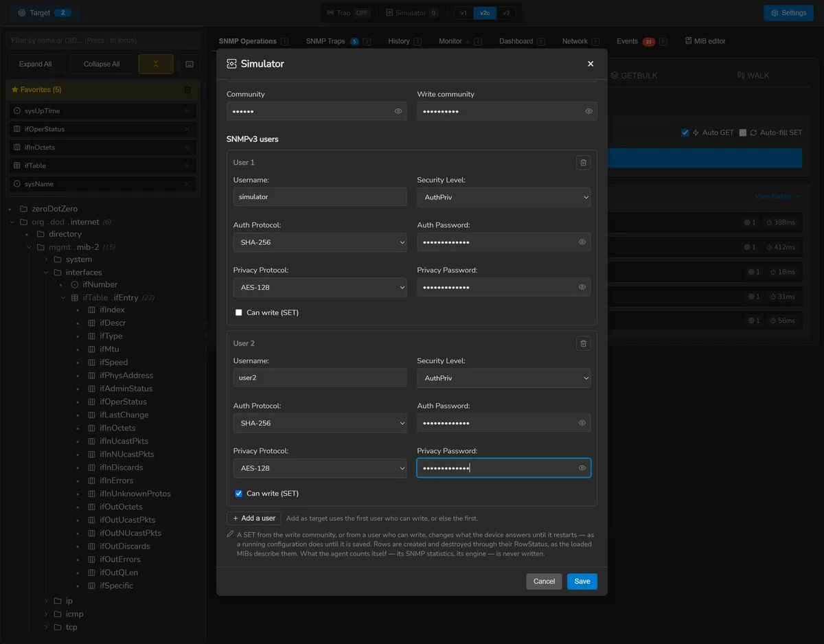
Task: Open User 2 Privacy Protocol dropdown
Action: pos(320,468)
